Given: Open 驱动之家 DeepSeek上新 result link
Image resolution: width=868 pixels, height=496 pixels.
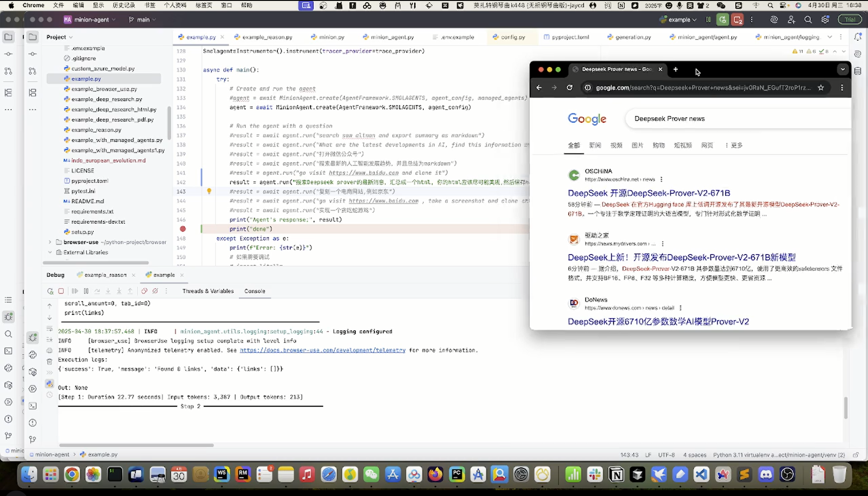Looking at the screenshot, I should click(681, 257).
